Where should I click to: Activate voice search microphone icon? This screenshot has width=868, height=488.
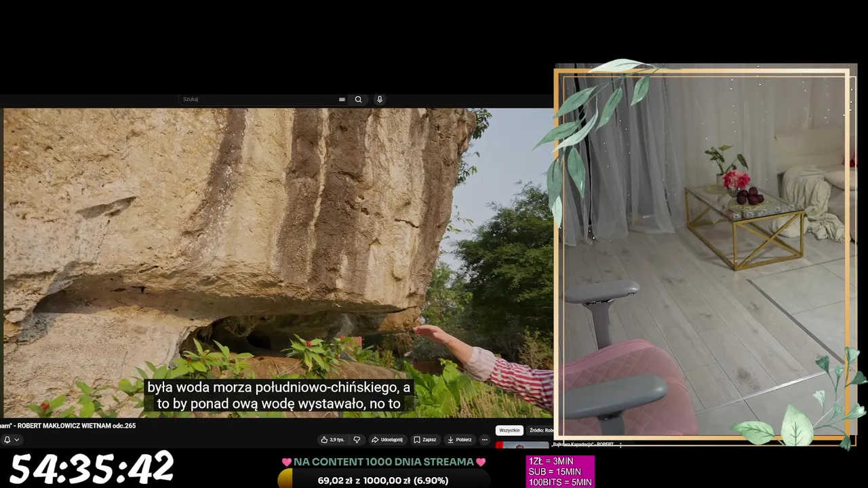[380, 99]
